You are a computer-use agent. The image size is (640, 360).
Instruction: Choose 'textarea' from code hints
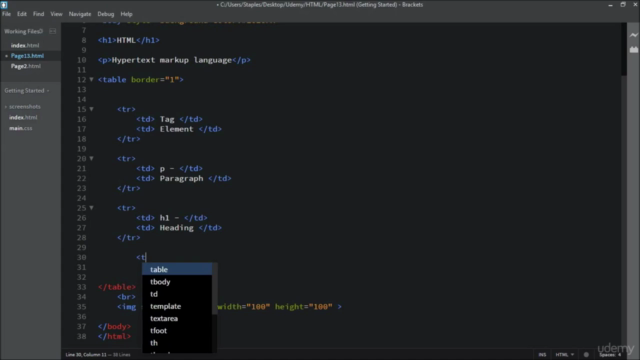pos(177,318)
